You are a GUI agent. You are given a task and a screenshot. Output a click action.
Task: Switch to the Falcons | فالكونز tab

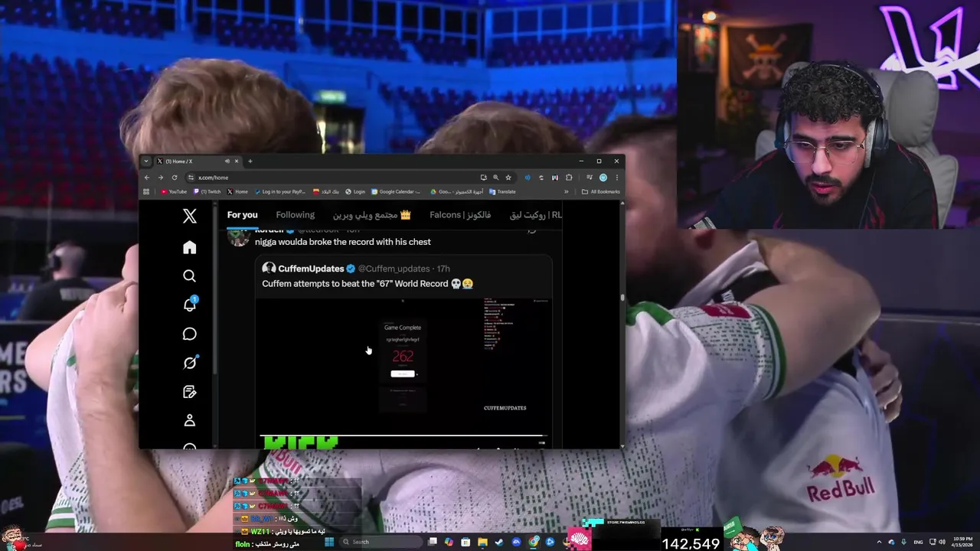click(x=461, y=215)
